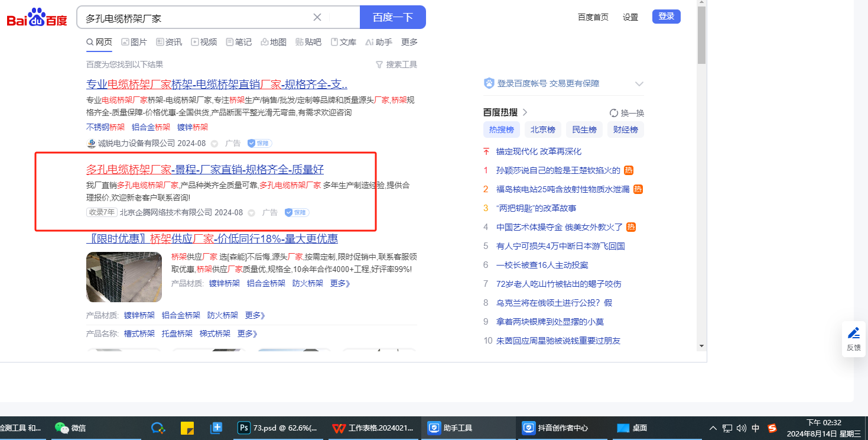The width and height of the screenshot is (868, 440).
Task: Click the page vertical scrollbar thumb
Action: tap(701, 34)
